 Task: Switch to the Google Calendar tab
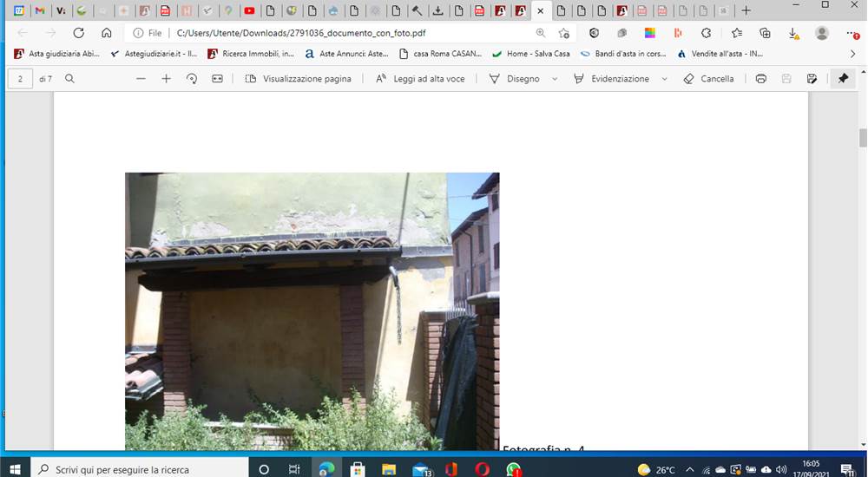(19, 10)
